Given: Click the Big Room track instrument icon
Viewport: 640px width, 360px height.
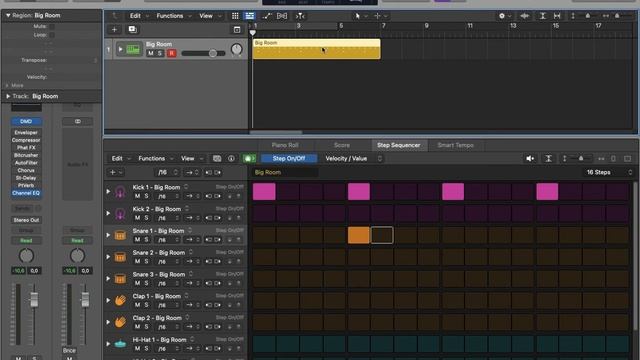Looking at the screenshot, I should [133, 49].
